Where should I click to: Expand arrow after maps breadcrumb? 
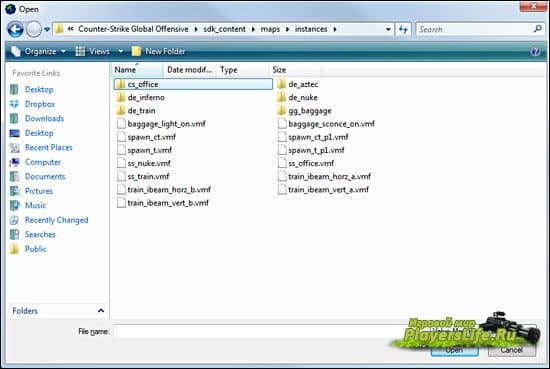(x=287, y=29)
